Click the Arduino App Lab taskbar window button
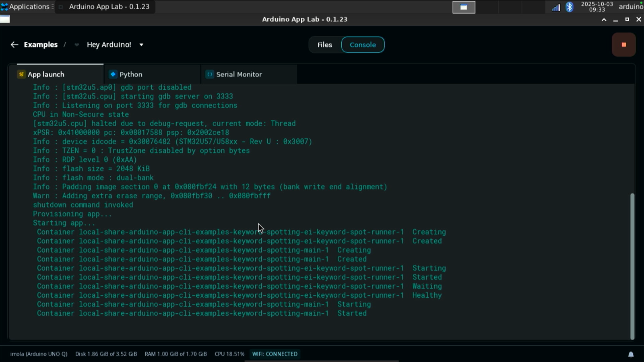 tap(105, 7)
